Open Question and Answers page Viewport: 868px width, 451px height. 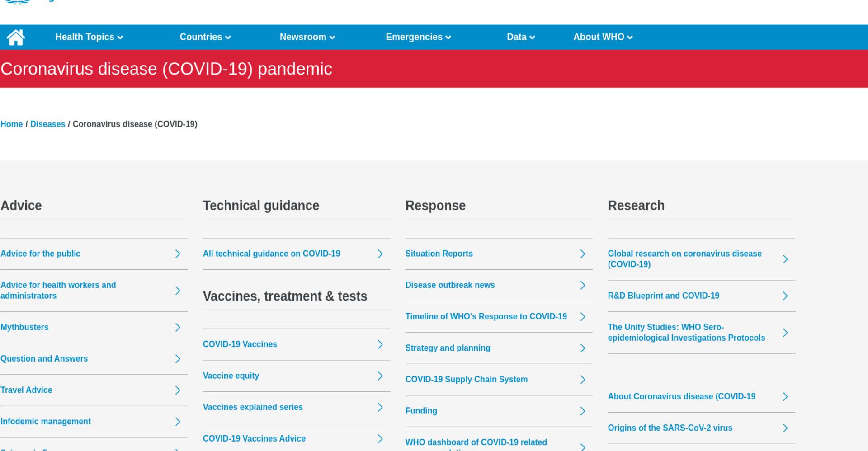pos(44,358)
